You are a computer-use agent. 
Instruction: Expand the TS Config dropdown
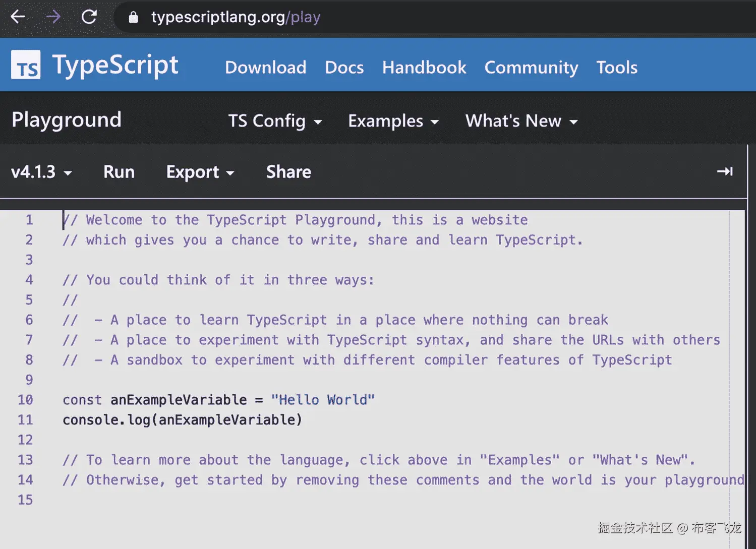275,121
